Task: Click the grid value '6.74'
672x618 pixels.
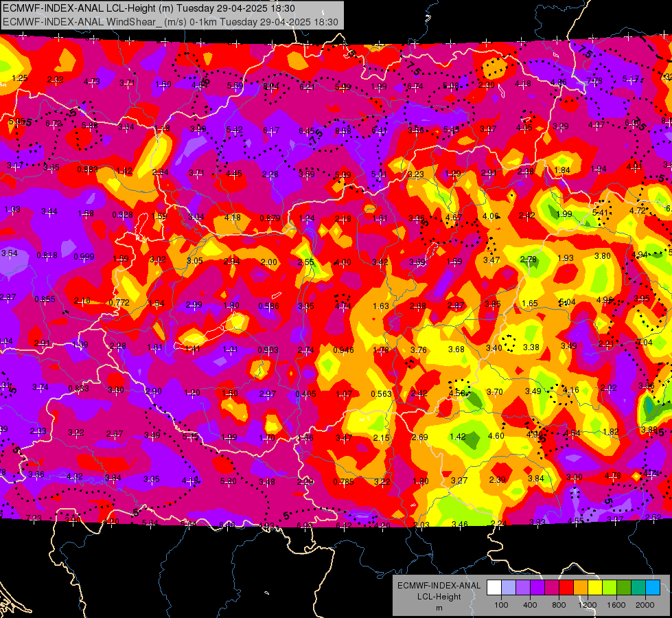Action: (x=415, y=87)
